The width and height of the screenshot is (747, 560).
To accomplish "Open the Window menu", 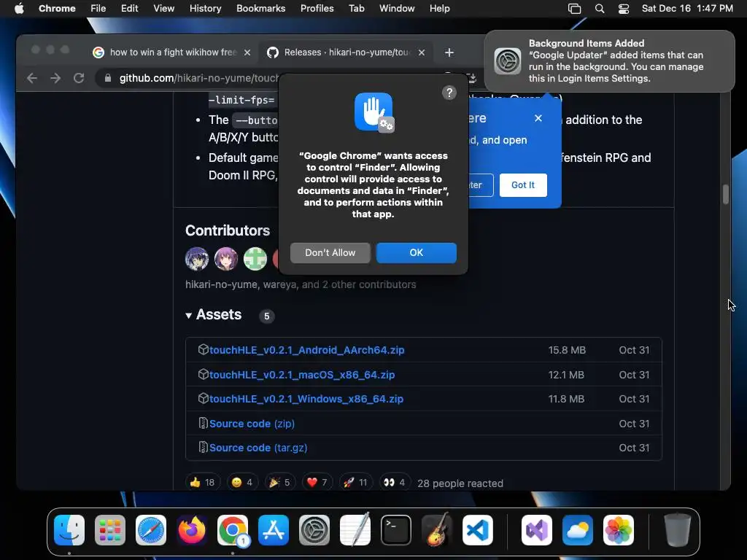I will (x=397, y=9).
